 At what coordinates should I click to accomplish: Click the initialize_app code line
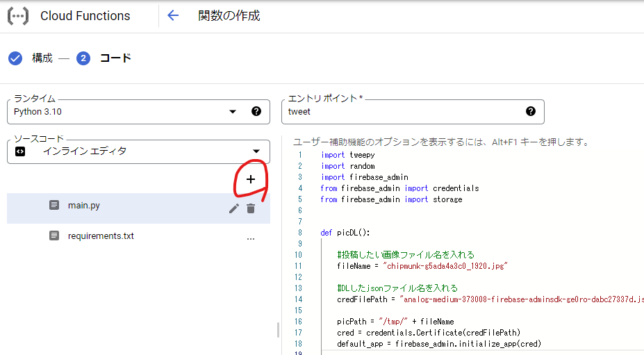coord(439,343)
